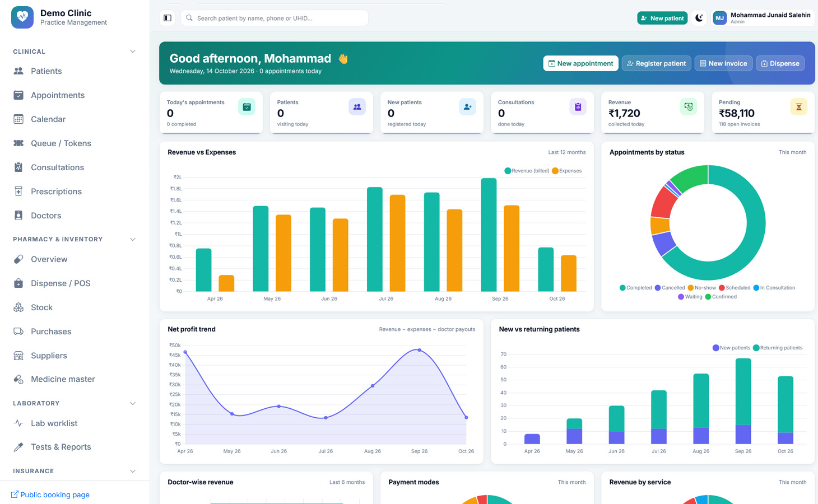The height and width of the screenshot is (504, 818).
Task: Click the Dispense / POS sidebar icon
Action: (x=18, y=283)
